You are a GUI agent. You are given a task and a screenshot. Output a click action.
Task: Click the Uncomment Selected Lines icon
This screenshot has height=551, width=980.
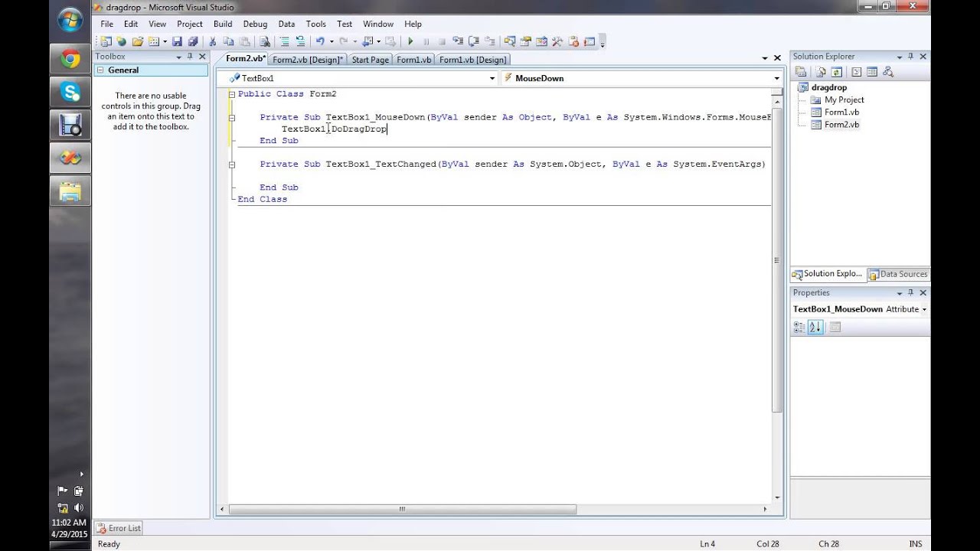pyautogui.click(x=300, y=42)
